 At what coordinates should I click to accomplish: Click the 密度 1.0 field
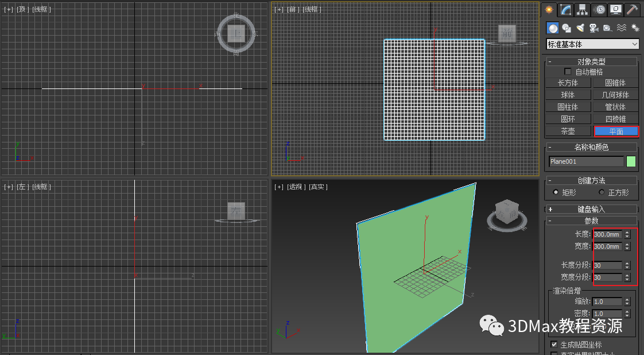pyautogui.click(x=608, y=314)
